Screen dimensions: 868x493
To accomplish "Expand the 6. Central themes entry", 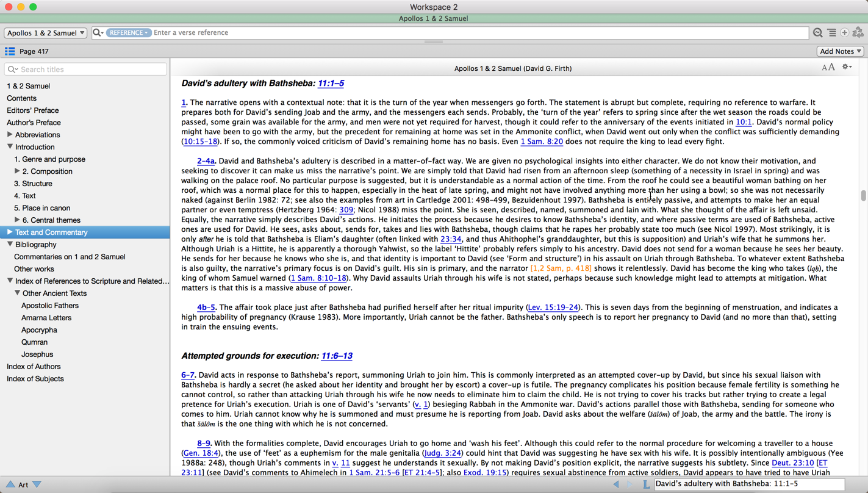I will pos(17,220).
